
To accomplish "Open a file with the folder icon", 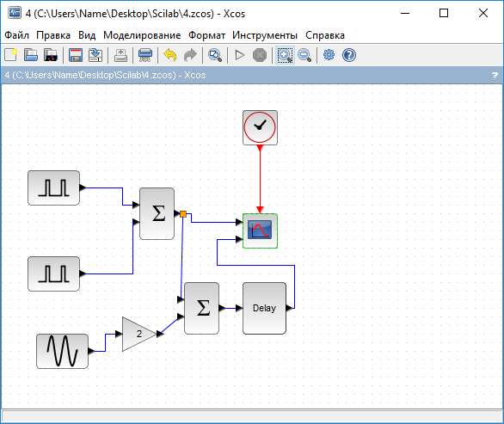I will coord(31,55).
